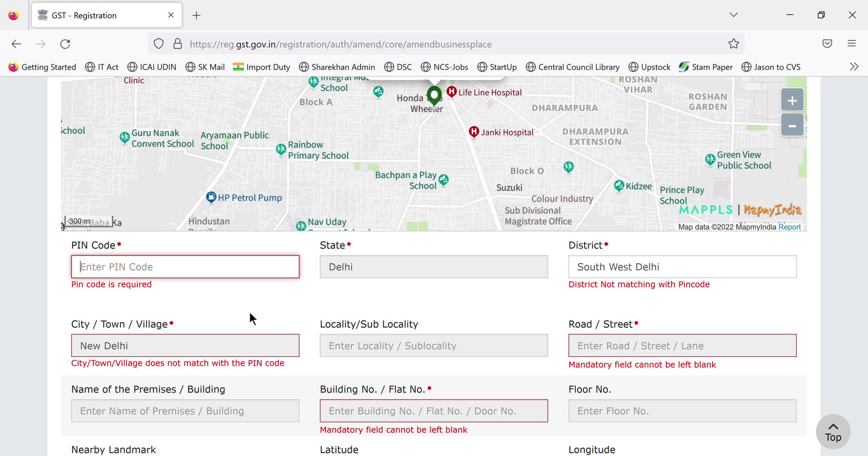Open Getting Started bookmark
The image size is (868, 456).
point(42,67)
